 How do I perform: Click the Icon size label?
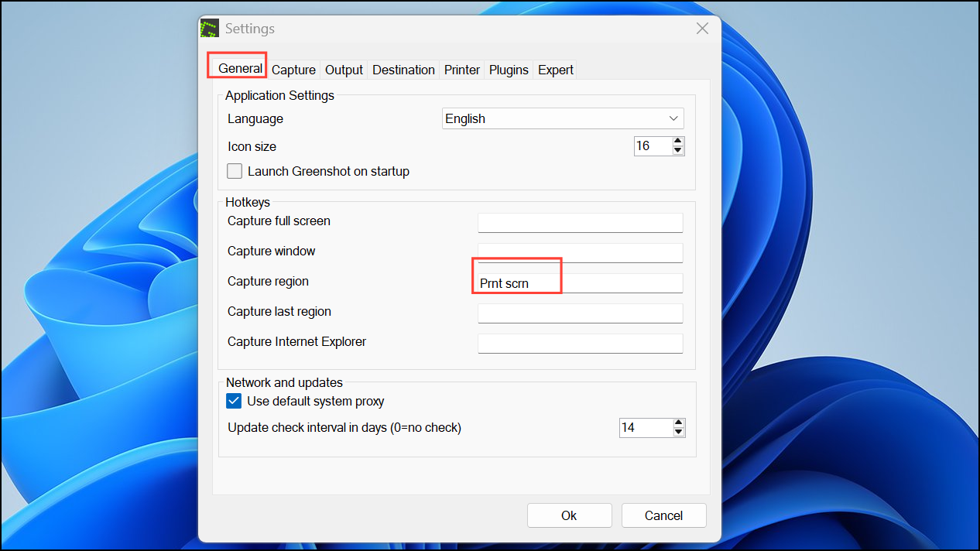click(x=252, y=146)
